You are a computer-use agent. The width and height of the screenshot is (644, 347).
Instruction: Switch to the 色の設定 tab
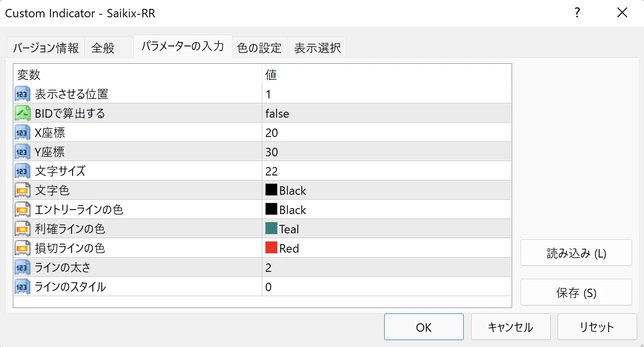point(259,48)
